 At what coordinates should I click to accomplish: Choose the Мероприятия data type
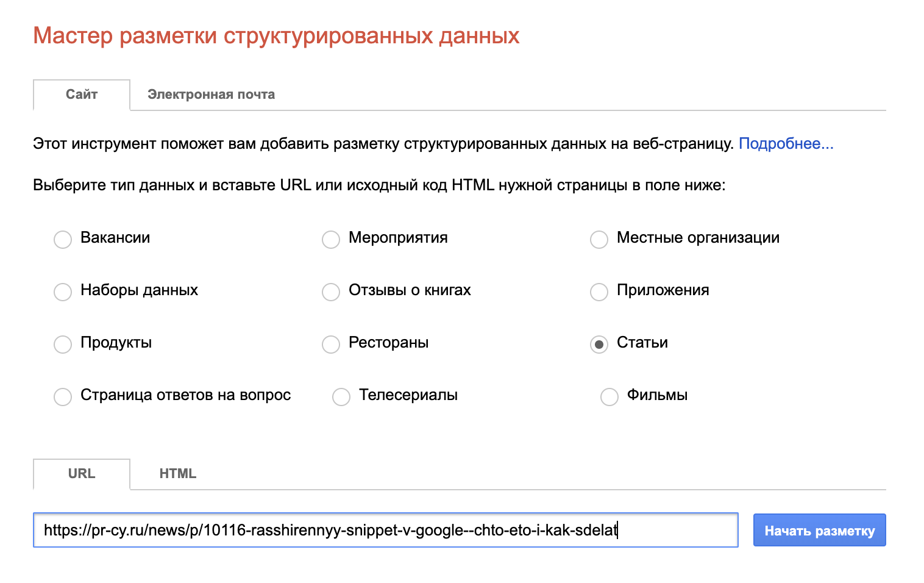point(331,239)
